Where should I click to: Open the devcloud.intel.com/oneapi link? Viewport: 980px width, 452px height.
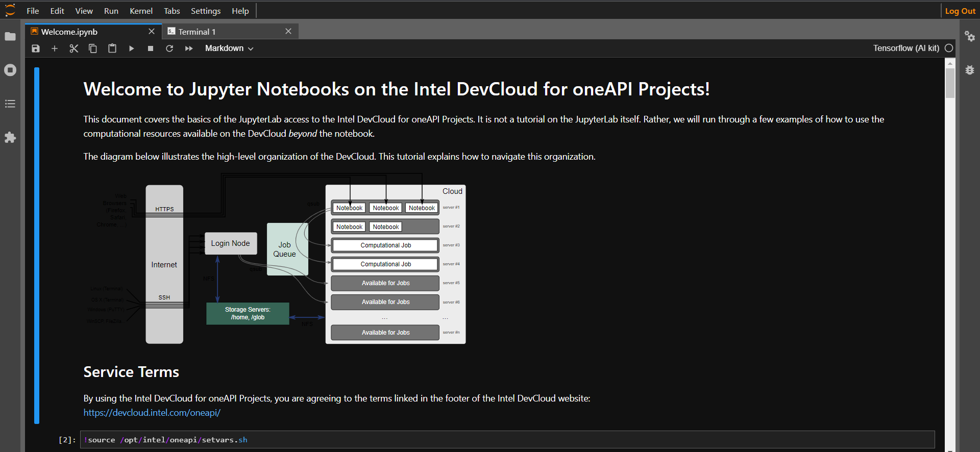(x=152, y=413)
